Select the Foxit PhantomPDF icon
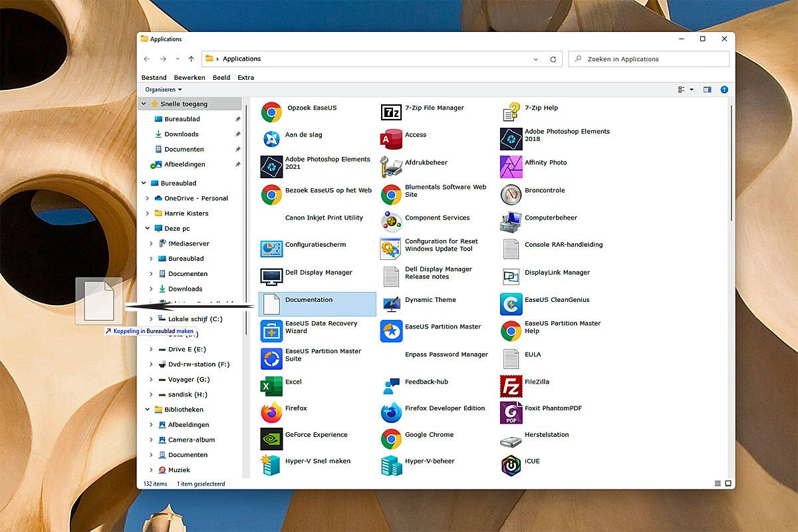 511,412
